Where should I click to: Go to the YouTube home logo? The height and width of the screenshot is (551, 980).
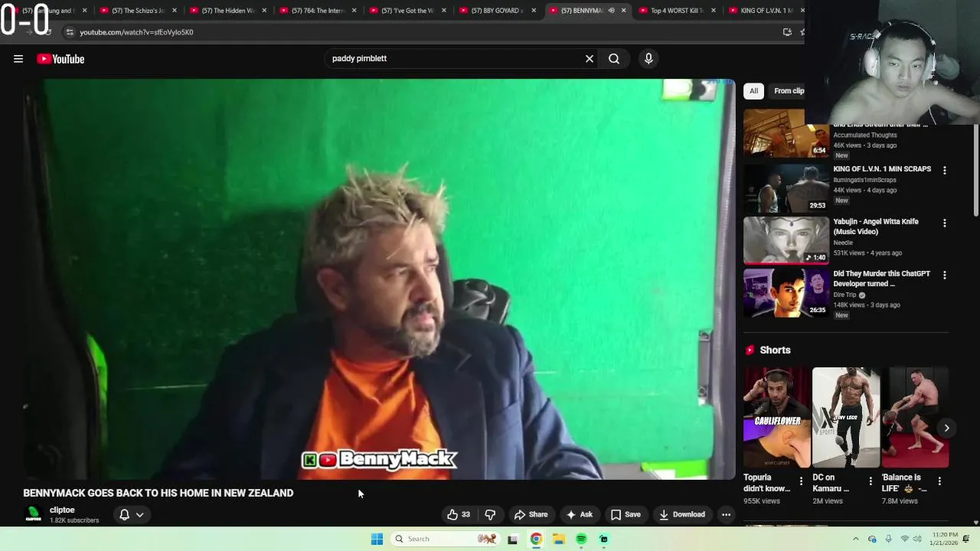(60, 59)
